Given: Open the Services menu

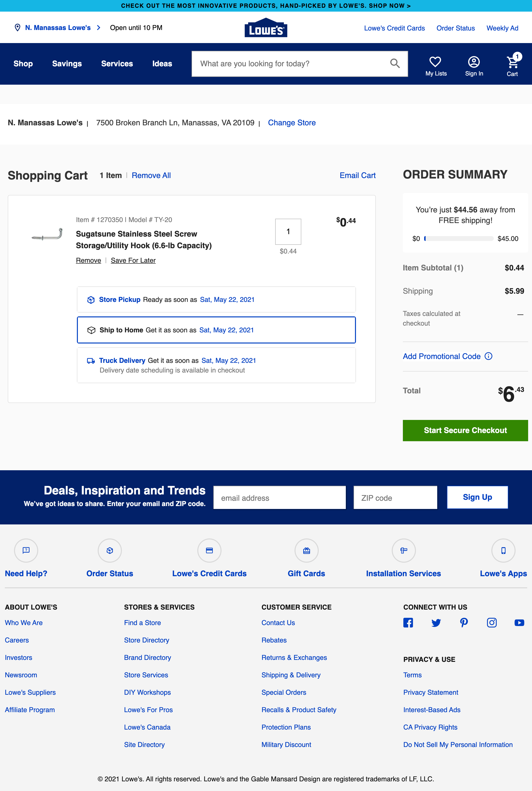Looking at the screenshot, I should tap(117, 63).
